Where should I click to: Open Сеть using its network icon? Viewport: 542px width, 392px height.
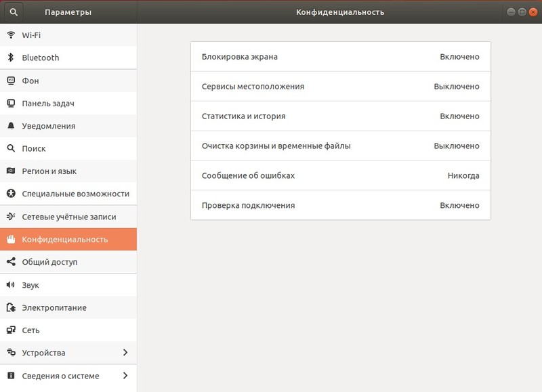[x=12, y=330]
